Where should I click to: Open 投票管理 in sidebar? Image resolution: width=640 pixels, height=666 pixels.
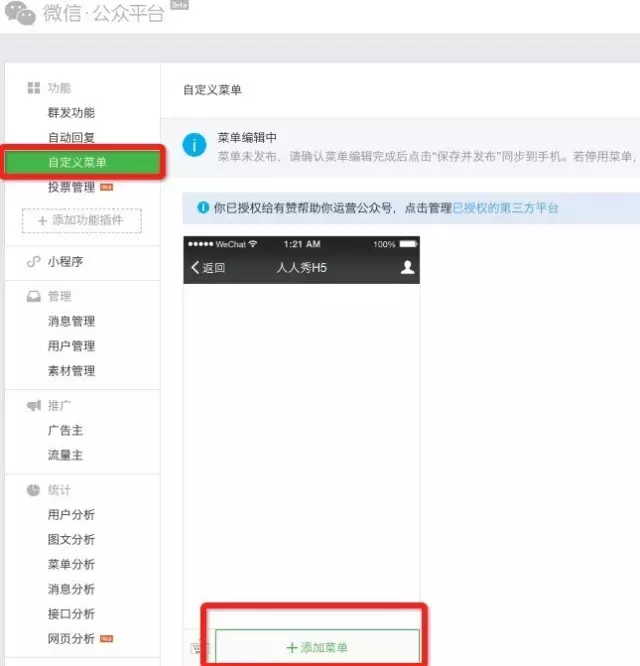click(71, 187)
